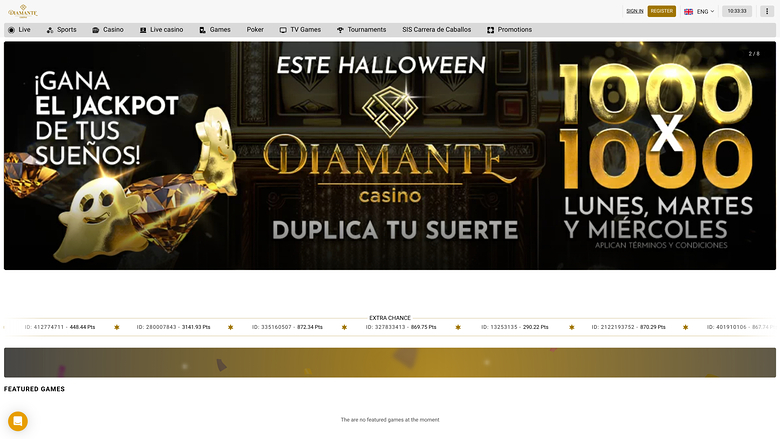The height and width of the screenshot is (439, 780).
Task: Open the Games section
Action: (x=215, y=30)
